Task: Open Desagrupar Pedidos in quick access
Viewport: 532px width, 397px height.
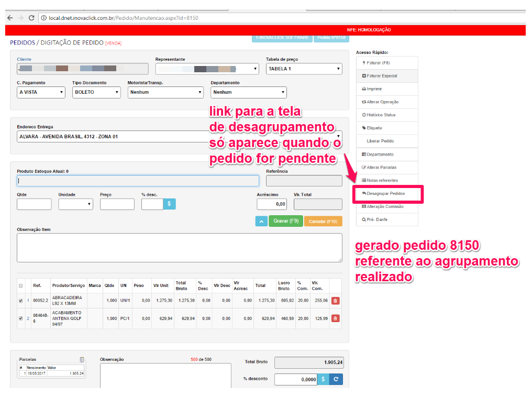Action: pos(387,194)
